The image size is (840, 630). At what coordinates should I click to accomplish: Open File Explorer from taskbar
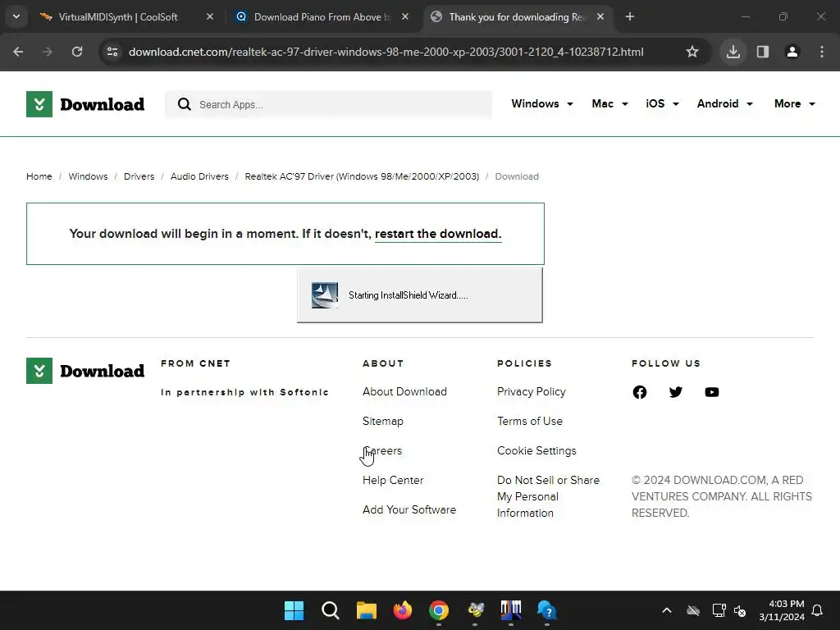point(367,610)
